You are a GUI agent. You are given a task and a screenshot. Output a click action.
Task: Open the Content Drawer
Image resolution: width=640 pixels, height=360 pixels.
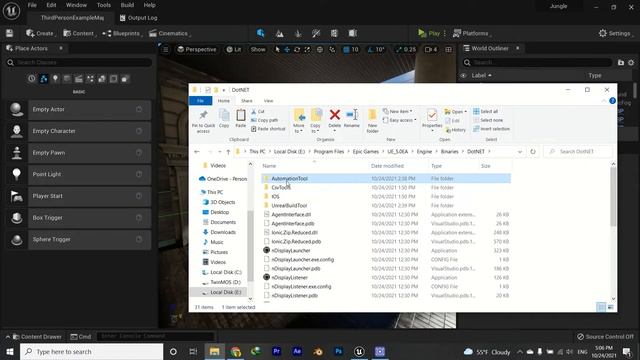tap(37, 337)
